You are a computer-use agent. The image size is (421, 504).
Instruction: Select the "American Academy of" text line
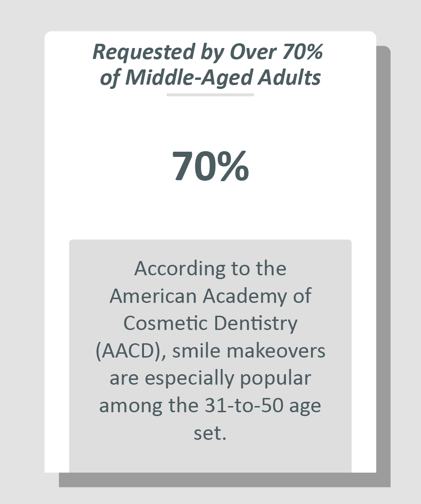(x=210, y=296)
